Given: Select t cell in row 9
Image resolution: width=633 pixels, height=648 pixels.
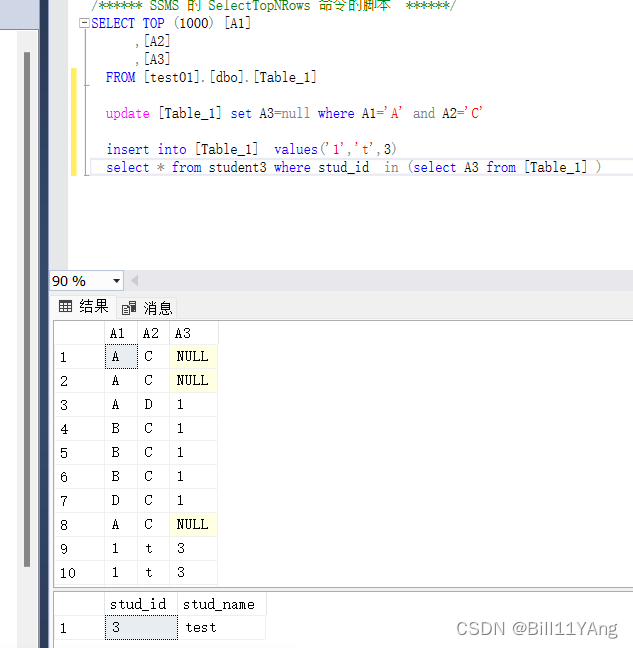Looking at the screenshot, I should [x=153, y=548].
